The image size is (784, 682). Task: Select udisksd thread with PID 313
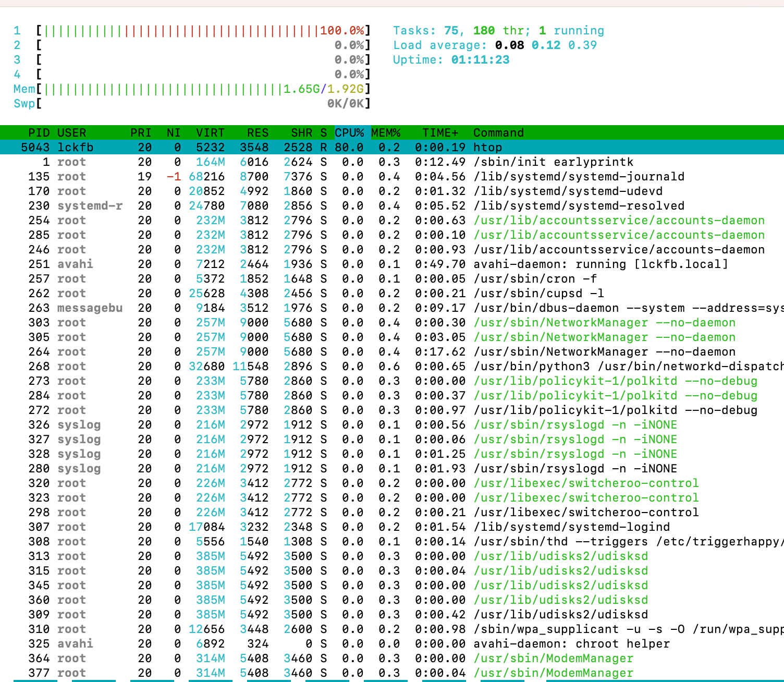[x=392, y=556]
